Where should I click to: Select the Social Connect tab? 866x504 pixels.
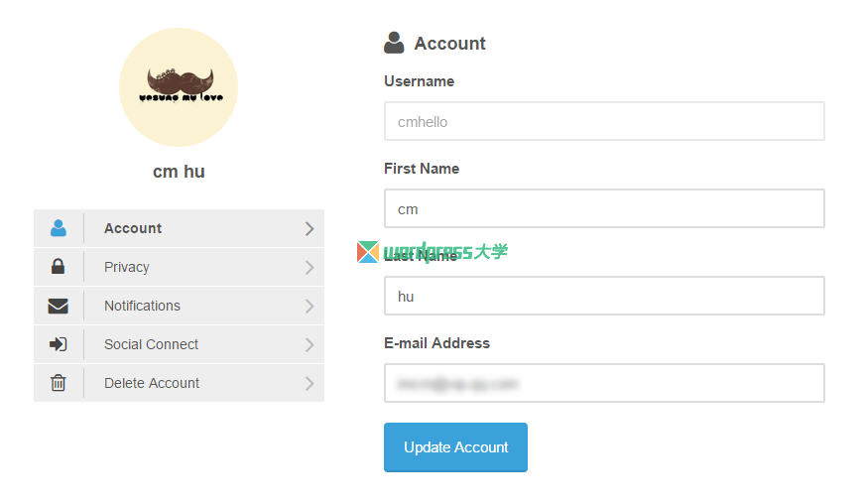point(151,344)
